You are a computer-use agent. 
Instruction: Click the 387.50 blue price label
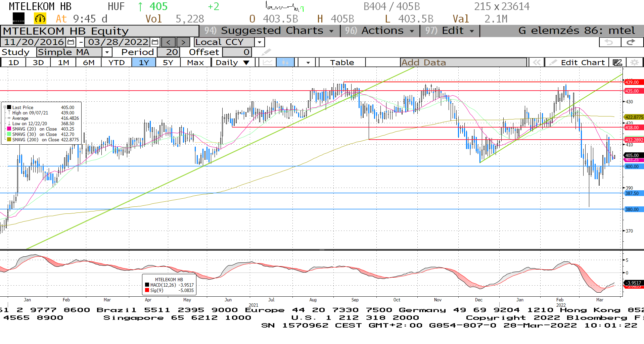[634, 193]
